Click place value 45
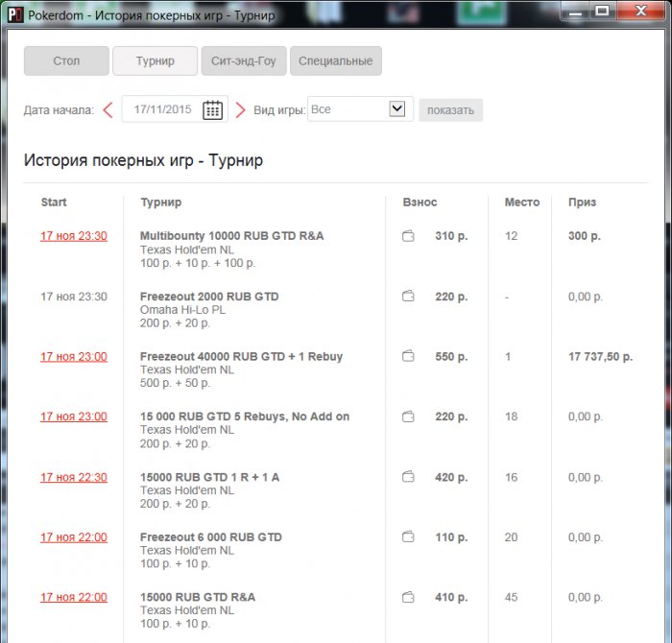This screenshot has width=672, height=643. click(512, 597)
